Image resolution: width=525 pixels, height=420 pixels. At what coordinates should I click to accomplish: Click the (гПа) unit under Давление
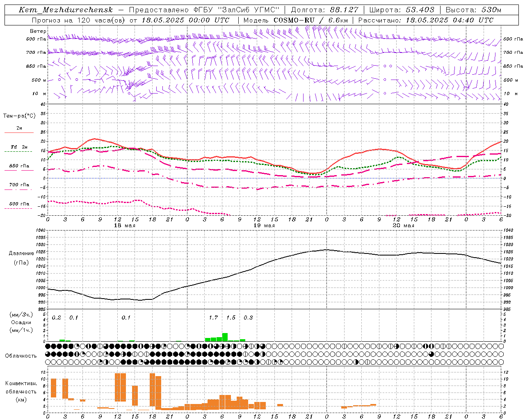[x=21, y=263]
